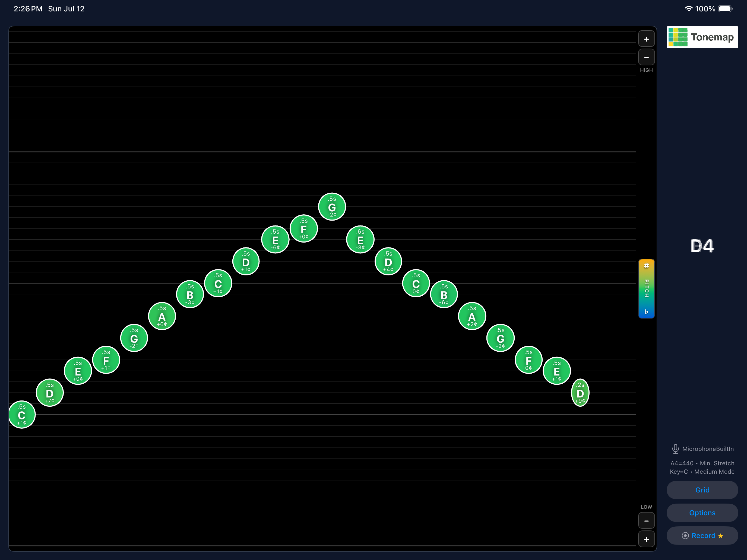Tap the sharp symbol on pitch slider
The width and height of the screenshot is (747, 560).
click(x=646, y=266)
